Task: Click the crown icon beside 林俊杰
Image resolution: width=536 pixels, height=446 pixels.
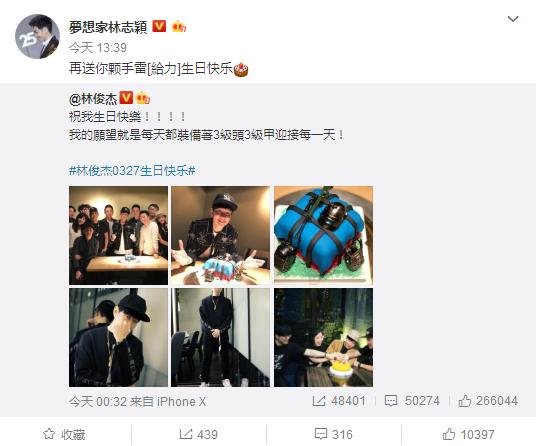Action: pyautogui.click(x=143, y=98)
